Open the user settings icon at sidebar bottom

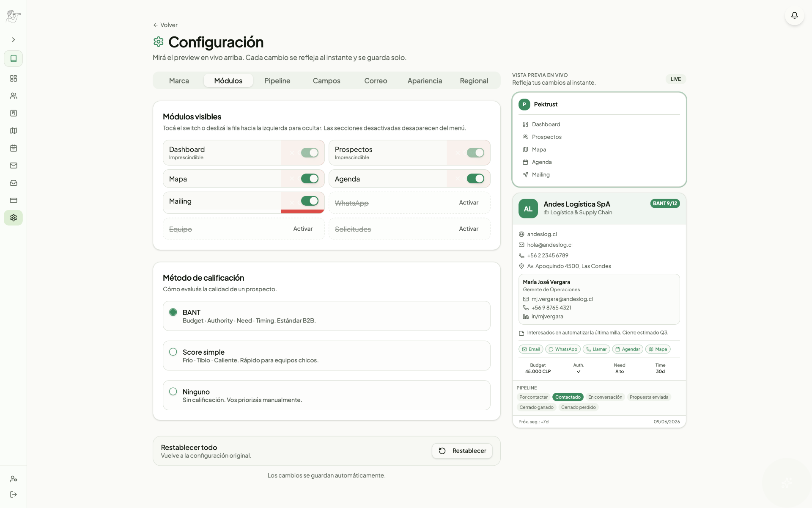14,479
